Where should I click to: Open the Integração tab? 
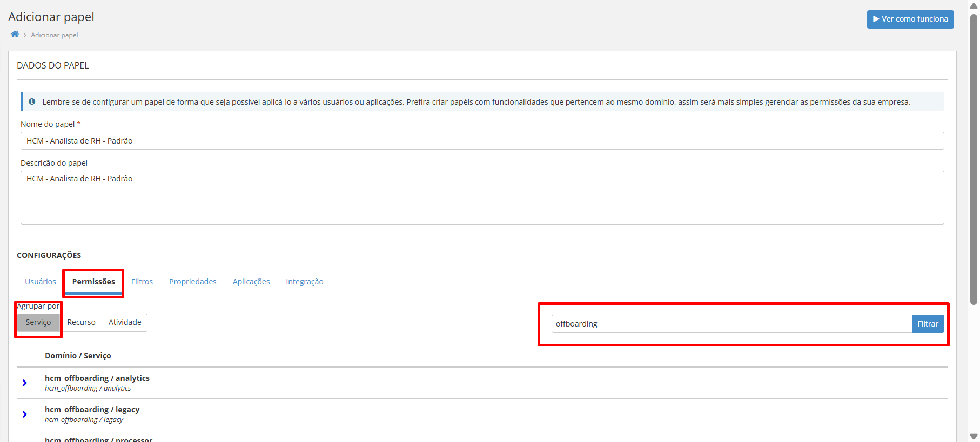[x=305, y=282]
